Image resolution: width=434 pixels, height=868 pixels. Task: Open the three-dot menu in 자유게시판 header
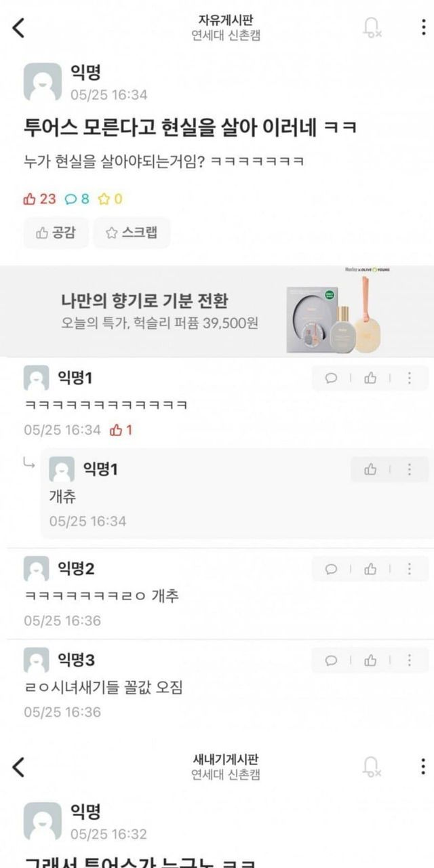(424, 27)
